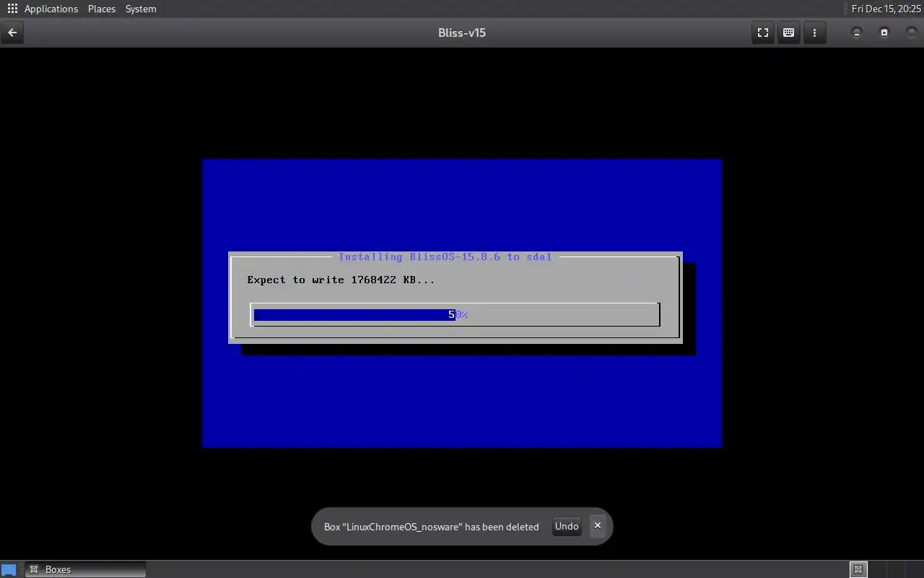Dismiss the box deleted notification

click(598, 525)
